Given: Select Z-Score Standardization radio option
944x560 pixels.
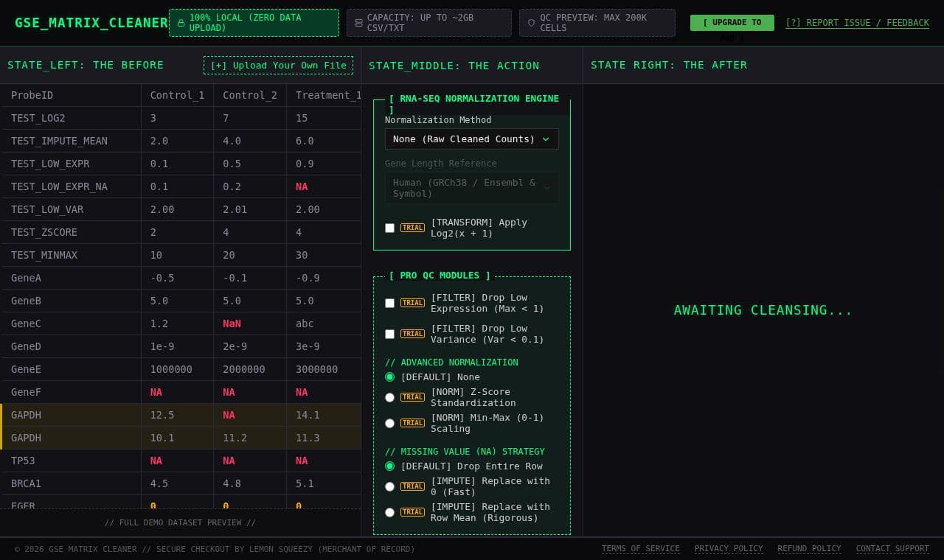Looking at the screenshot, I should (389, 397).
